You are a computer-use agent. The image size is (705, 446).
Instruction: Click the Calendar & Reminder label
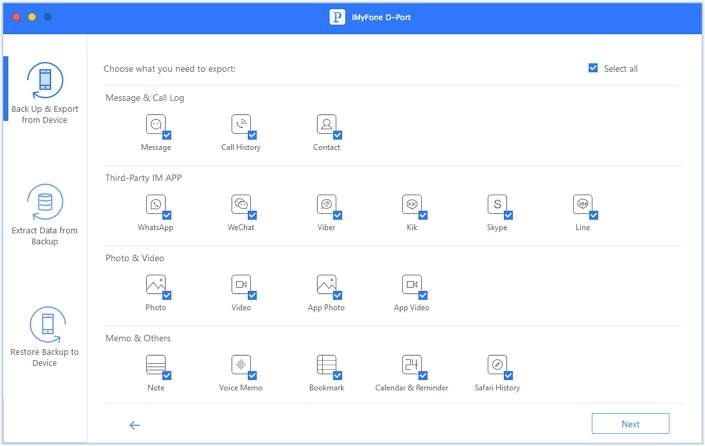412,388
